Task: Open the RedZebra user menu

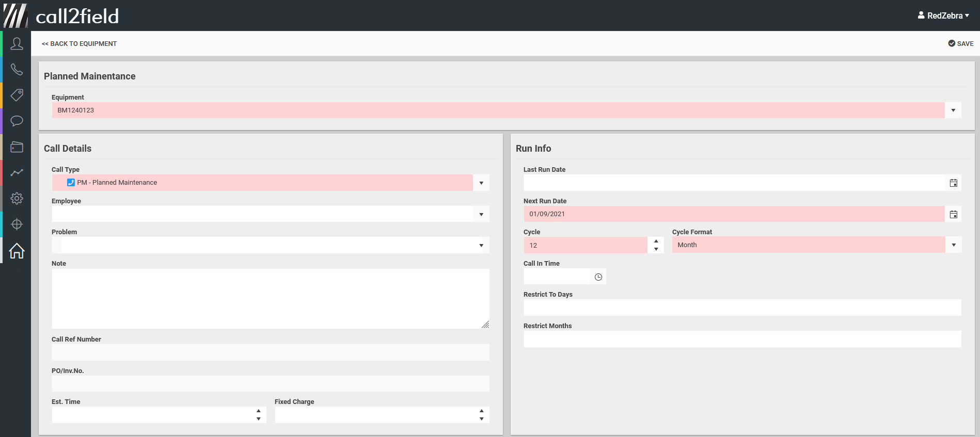Action: point(943,15)
